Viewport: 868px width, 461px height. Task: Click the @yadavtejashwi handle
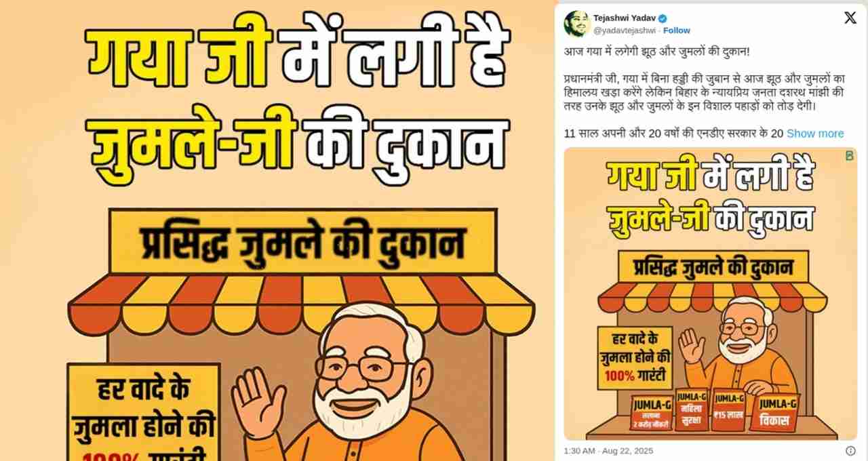point(625,31)
